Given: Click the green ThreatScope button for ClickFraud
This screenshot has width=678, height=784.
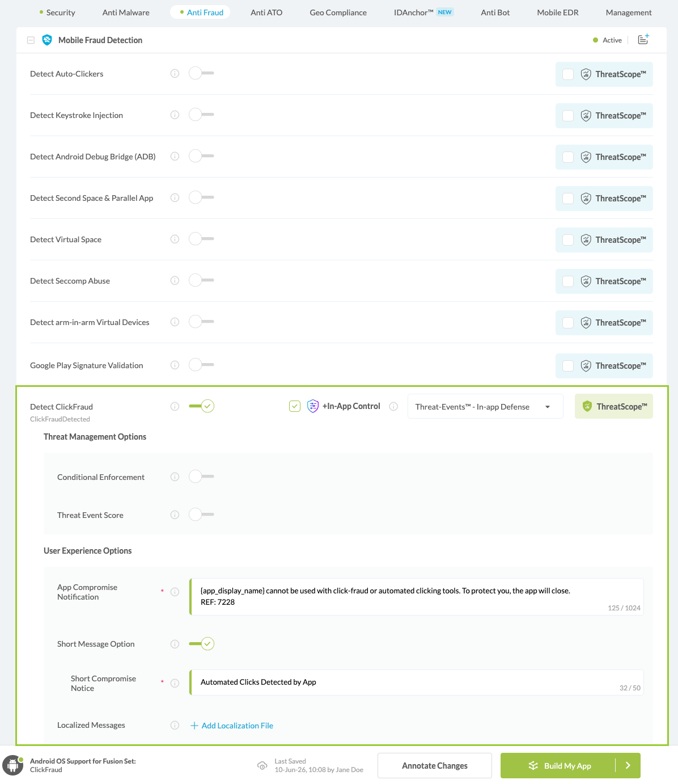Looking at the screenshot, I should coord(614,406).
